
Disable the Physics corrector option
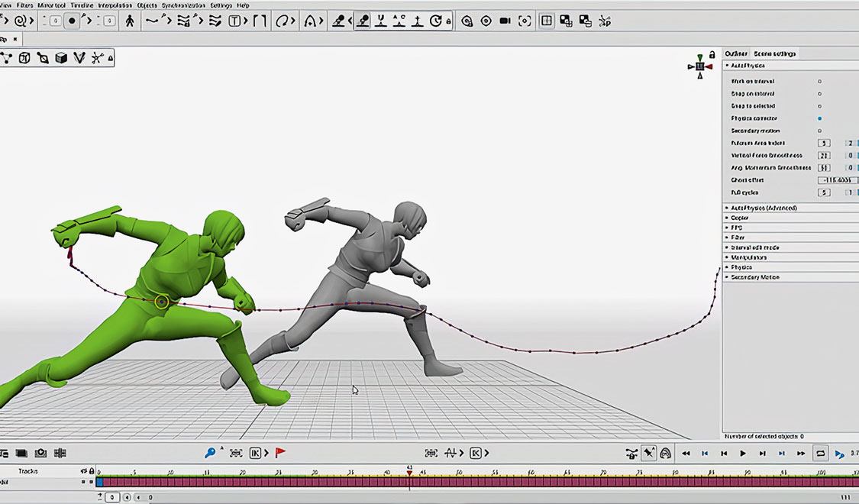tap(819, 118)
